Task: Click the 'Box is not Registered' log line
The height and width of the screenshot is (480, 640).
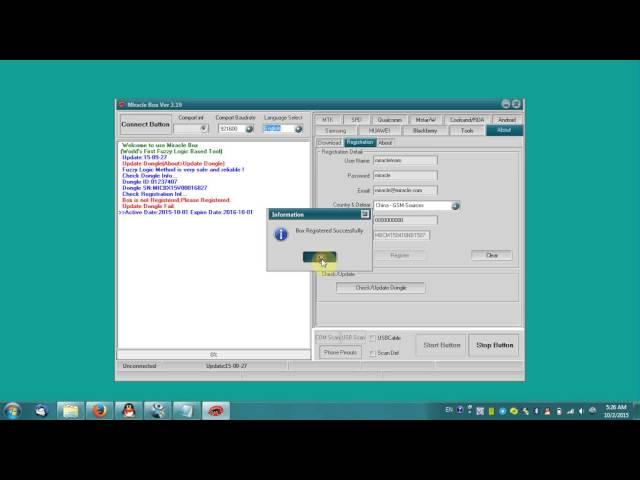Action: [x=176, y=200]
